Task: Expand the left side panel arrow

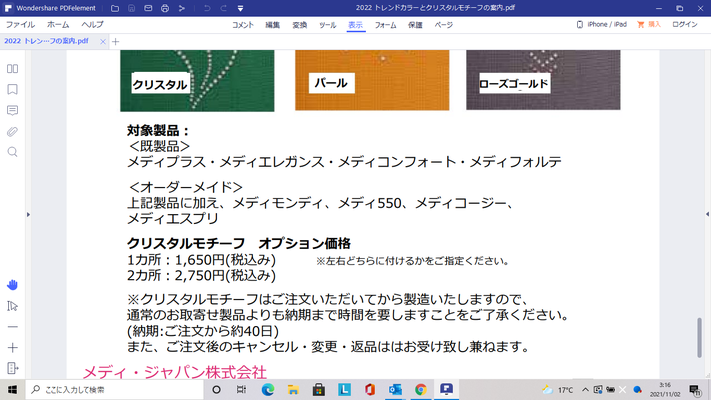Action: 28,215
